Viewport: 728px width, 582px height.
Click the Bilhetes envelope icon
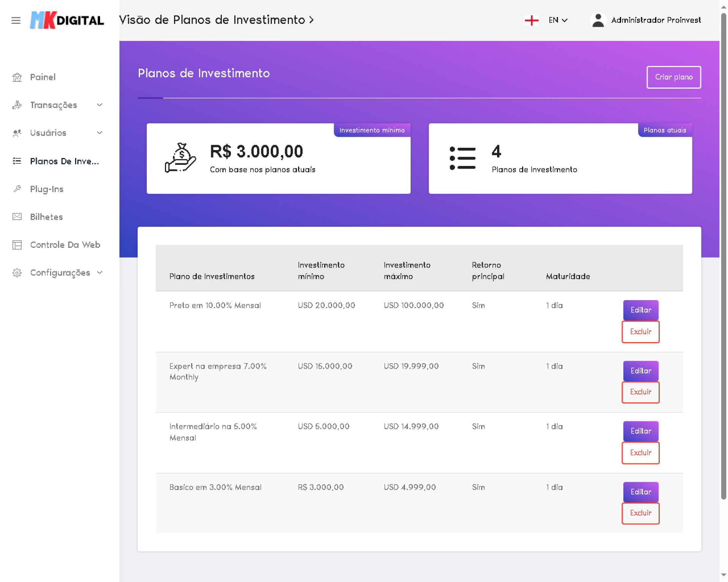(17, 217)
